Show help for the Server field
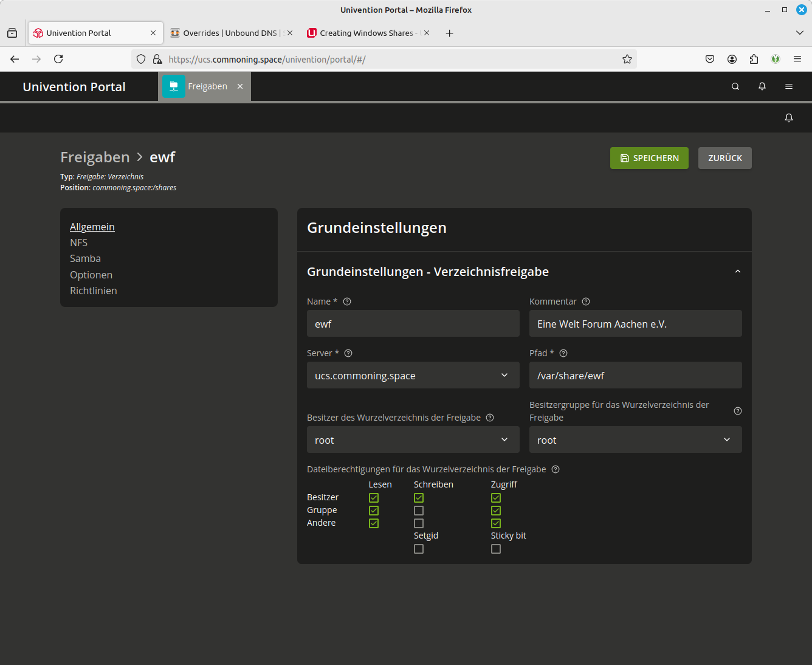 pyautogui.click(x=348, y=353)
